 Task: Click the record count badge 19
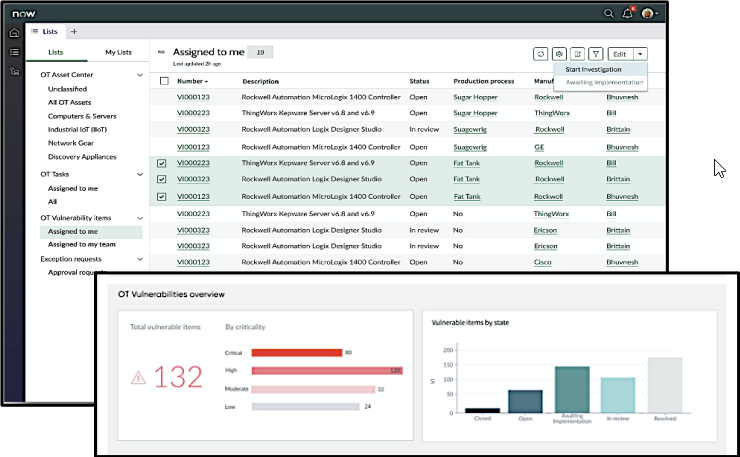(260, 52)
